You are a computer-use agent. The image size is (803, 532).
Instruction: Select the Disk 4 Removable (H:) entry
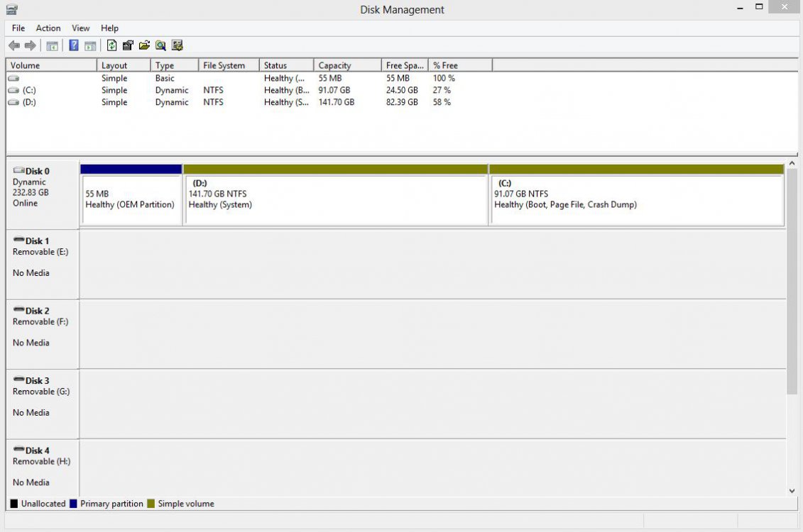(x=39, y=466)
